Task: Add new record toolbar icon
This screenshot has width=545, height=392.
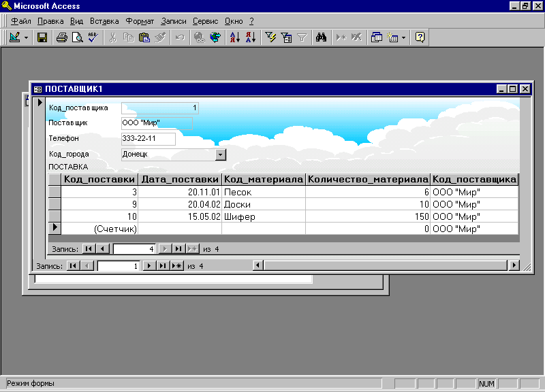Action: pyautogui.click(x=341, y=37)
